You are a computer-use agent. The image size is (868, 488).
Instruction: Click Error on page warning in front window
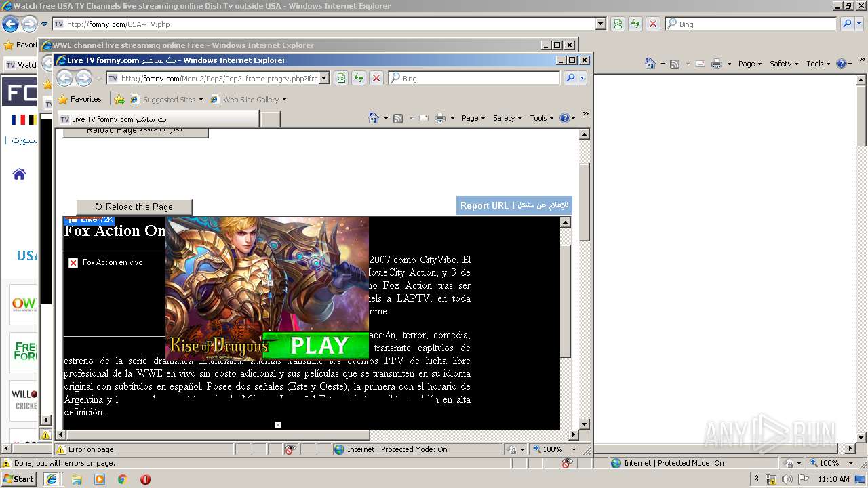pyautogui.click(x=86, y=449)
